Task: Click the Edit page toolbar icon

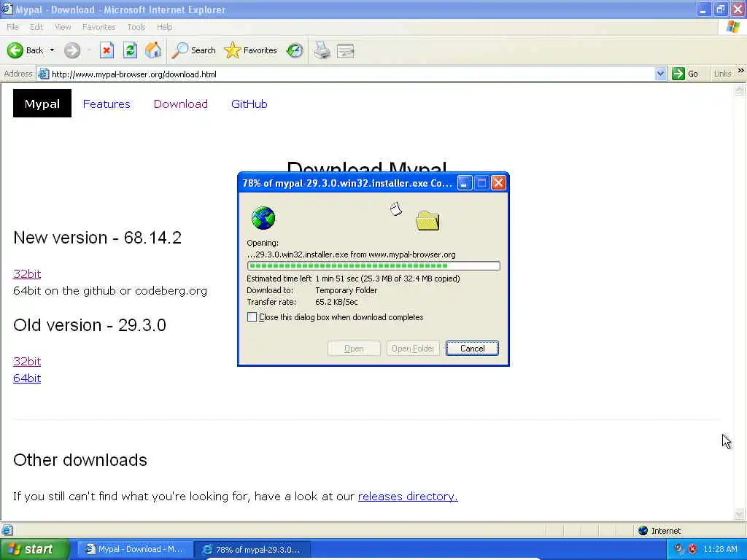Action: point(345,50)
